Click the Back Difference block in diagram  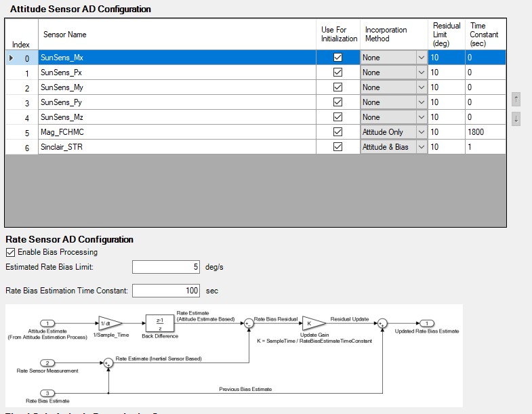point(160,323)
